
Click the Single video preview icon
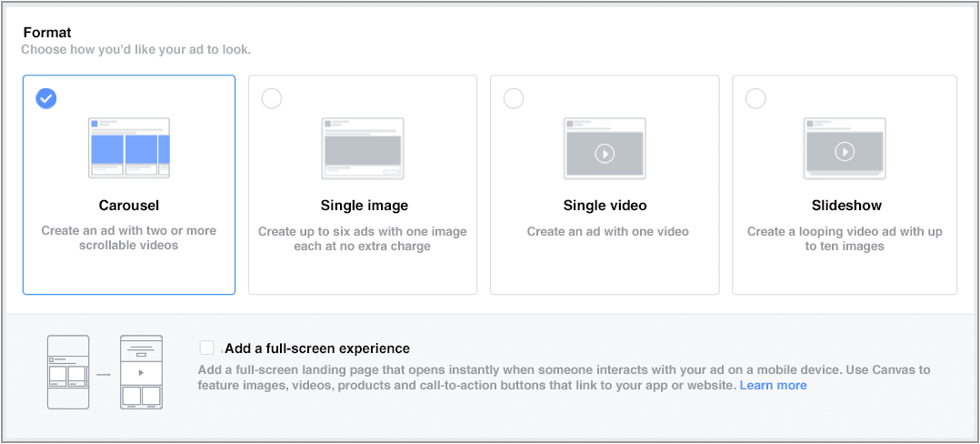point(605,148)
